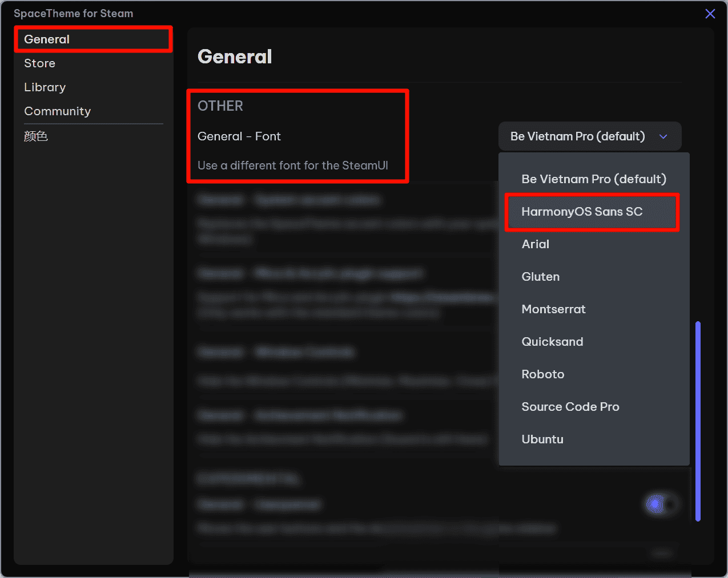Select HarmonyOS Sans SC font option
This screenshot has width=728, height=578.
(582, 212)
